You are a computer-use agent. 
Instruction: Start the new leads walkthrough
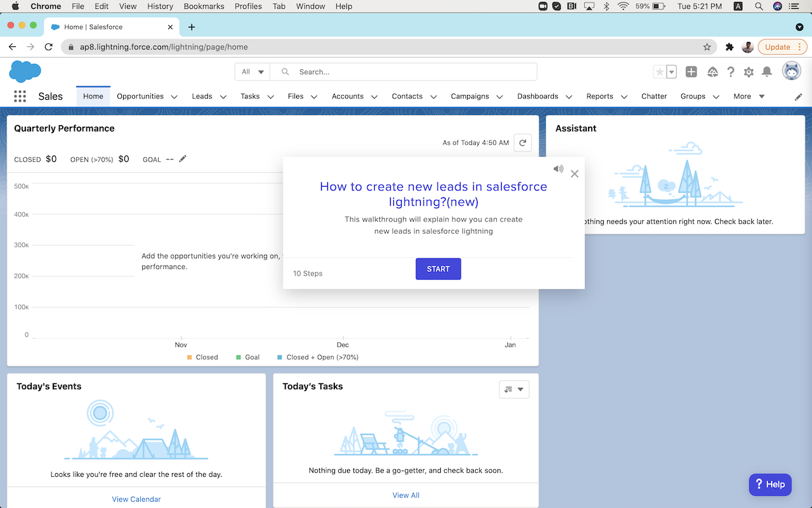click(438, 269)
